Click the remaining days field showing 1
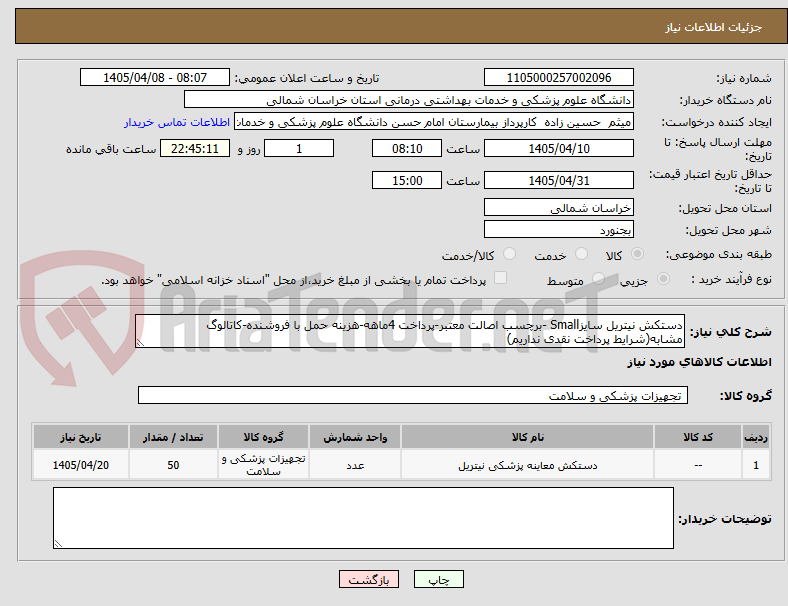This screenshot has width=788, height=606. tap(299, 149)
